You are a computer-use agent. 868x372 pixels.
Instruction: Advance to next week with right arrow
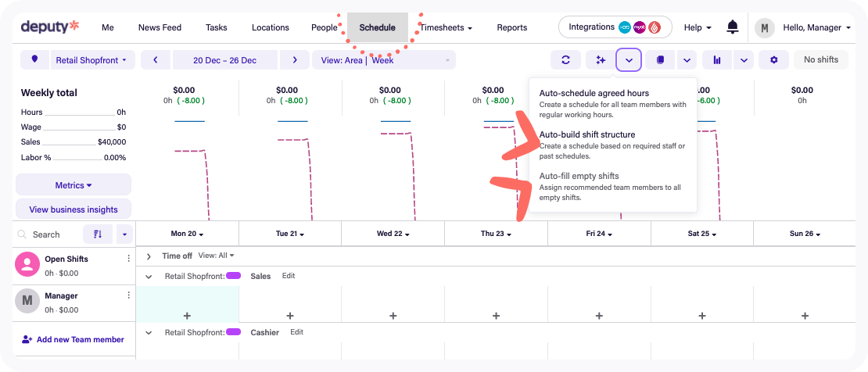(x=294, y=60)
